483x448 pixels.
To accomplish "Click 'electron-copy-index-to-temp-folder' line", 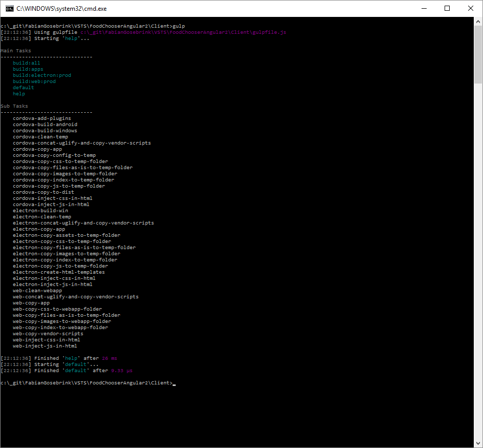I will 65,260.
